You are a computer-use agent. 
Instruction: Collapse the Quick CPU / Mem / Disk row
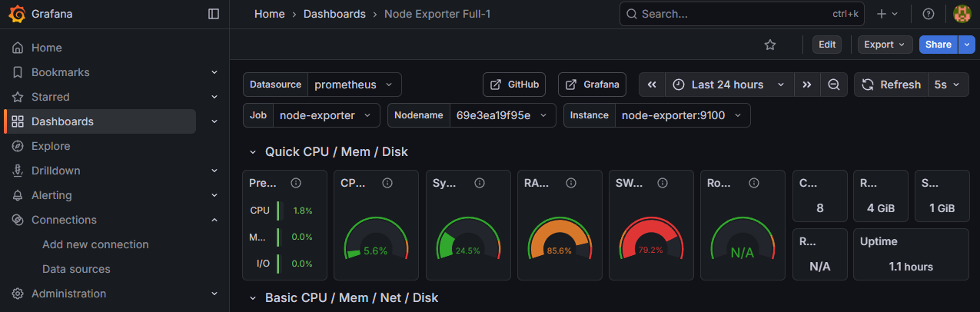(x=254, y=152)
